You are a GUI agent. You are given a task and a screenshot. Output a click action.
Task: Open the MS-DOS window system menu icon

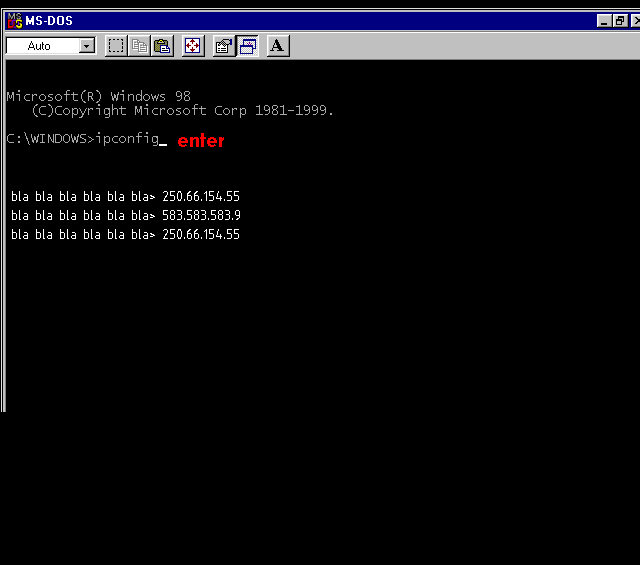point(15,20)
